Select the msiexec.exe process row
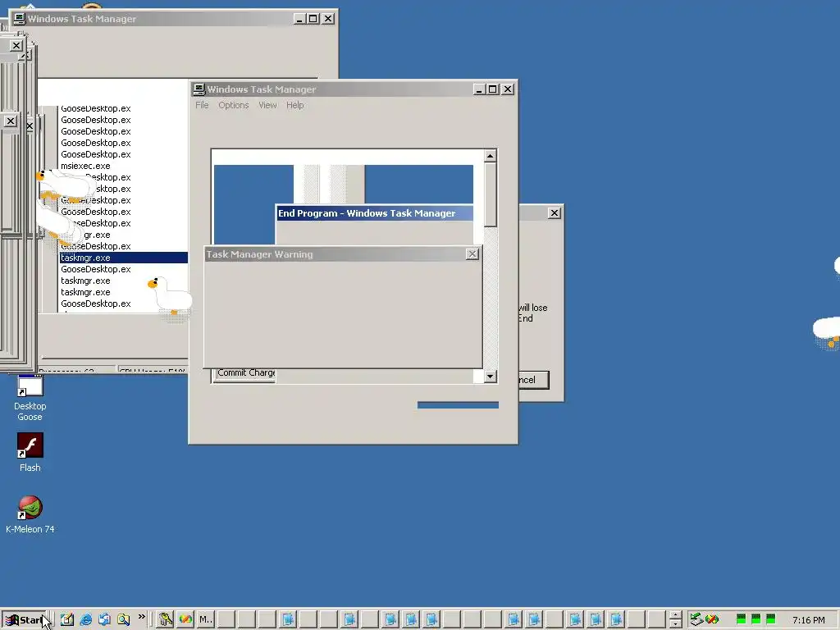 (85, 166)
